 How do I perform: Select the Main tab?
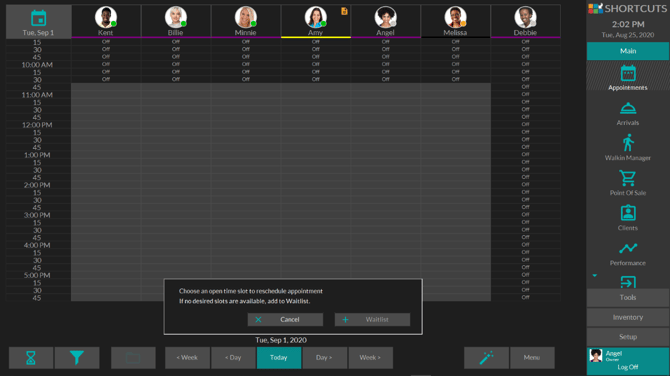pos(628,51)
